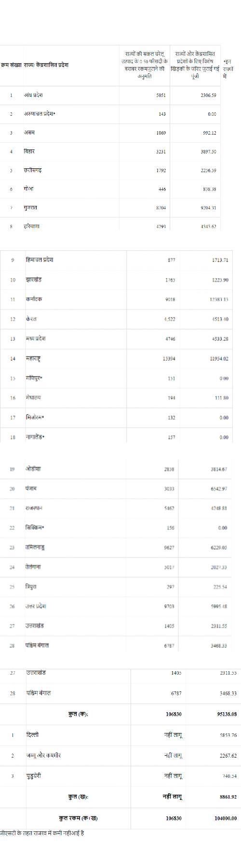This screenshot has width=241, height=868.
Task: Select the "तमिलनाडु" state cell
Action: pyautogui.click(x=35, y=547)
